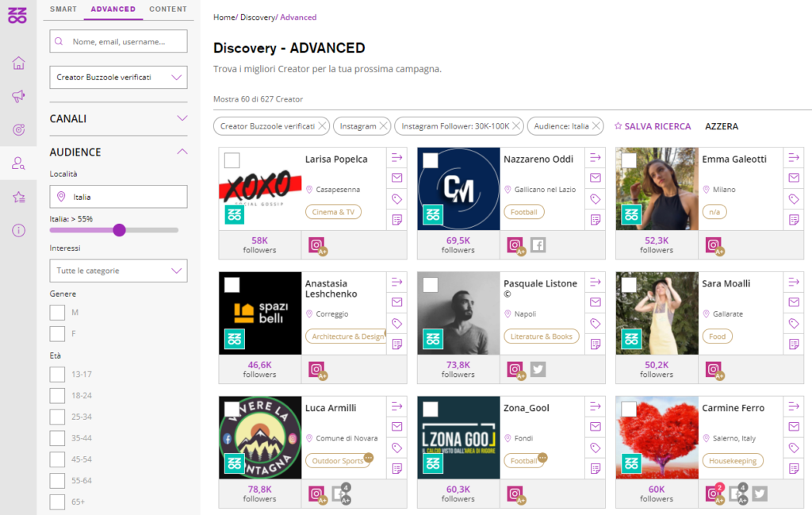This screenshot has width=812, height=515.
Task: Click the Advanced breadcrumb link
Action: point(298,17)
